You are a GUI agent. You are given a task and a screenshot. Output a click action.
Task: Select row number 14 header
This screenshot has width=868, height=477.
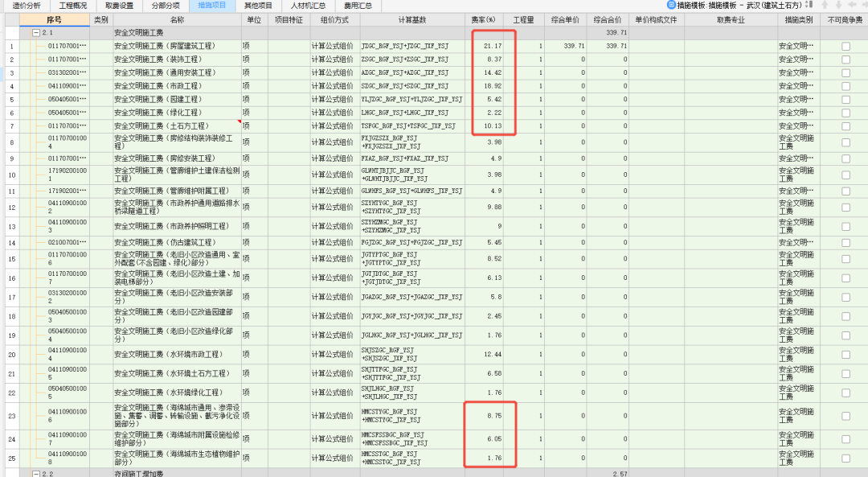point(12,243)
